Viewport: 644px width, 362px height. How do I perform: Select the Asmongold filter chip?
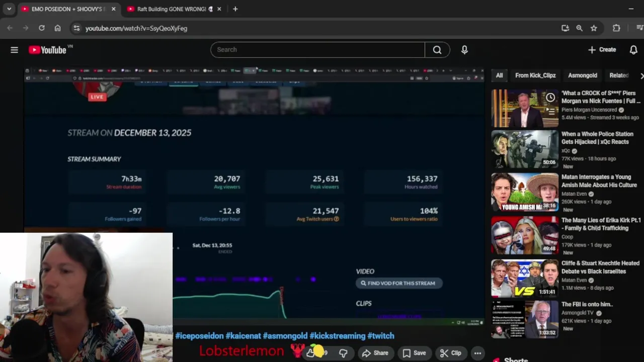pyautogui.click(x=583, y=75)
